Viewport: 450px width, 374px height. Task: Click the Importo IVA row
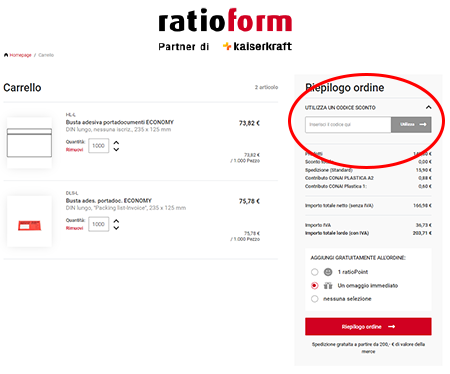[368, 225]
